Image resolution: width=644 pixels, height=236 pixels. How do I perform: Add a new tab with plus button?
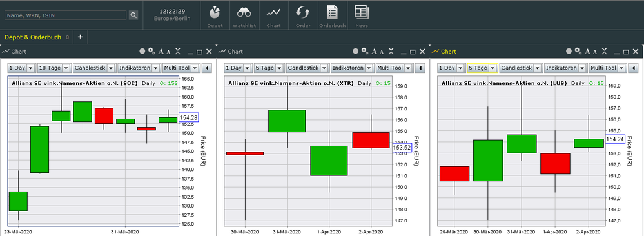tap(80, 37)
